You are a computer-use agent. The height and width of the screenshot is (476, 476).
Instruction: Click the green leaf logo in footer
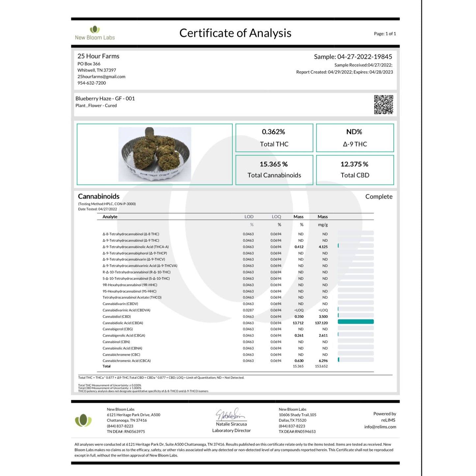coord(83,420)
